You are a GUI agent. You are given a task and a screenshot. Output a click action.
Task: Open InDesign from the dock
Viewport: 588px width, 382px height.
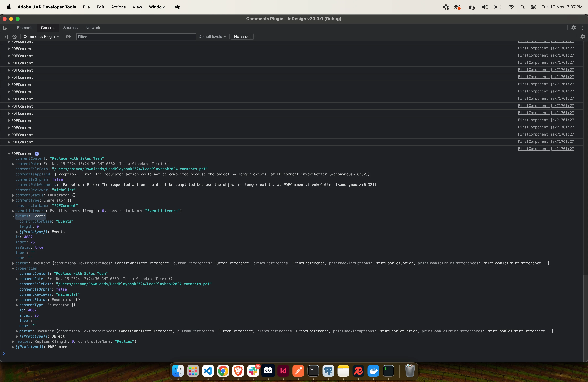(x=283, y=371)
